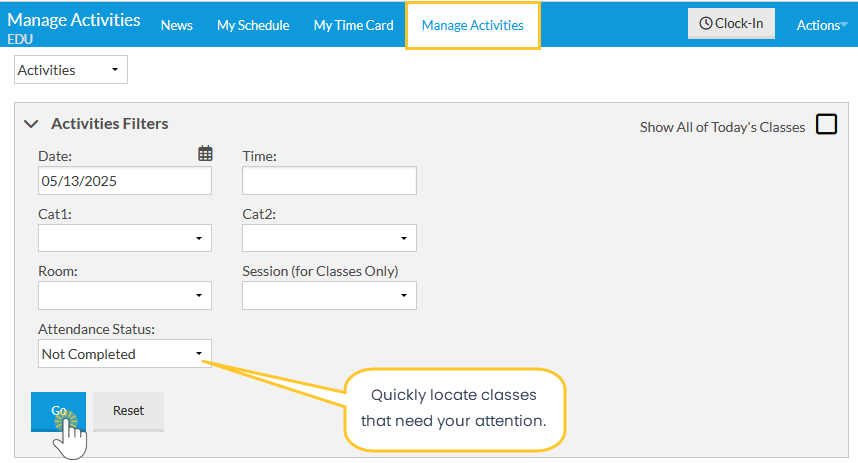Go to My Time Card tab

pyautogui.click(x=353, y=25)
